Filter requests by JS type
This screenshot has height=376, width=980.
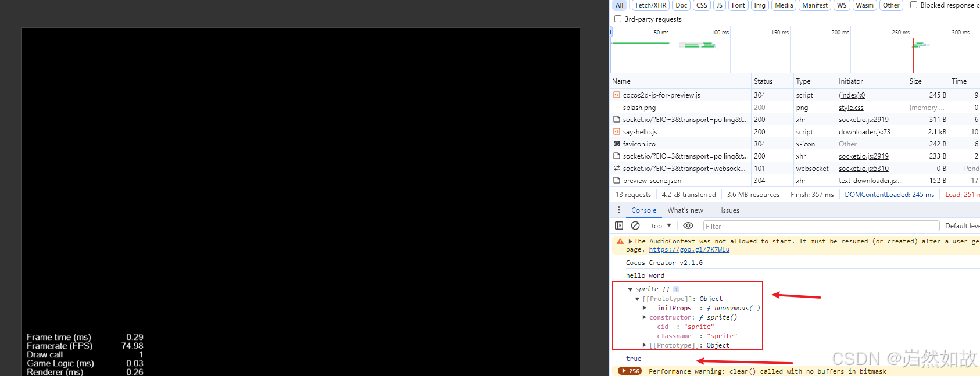tap(719, 5)
